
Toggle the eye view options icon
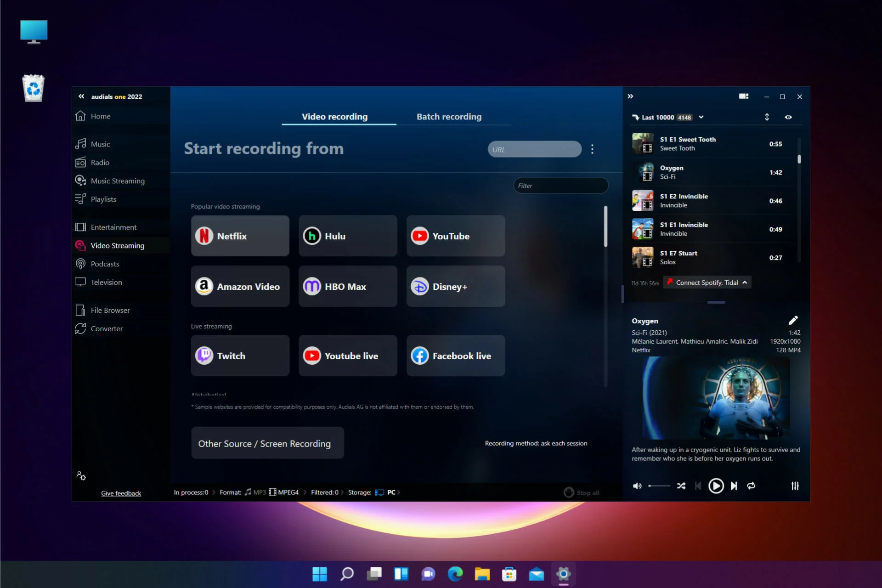[x=788, y=117]
